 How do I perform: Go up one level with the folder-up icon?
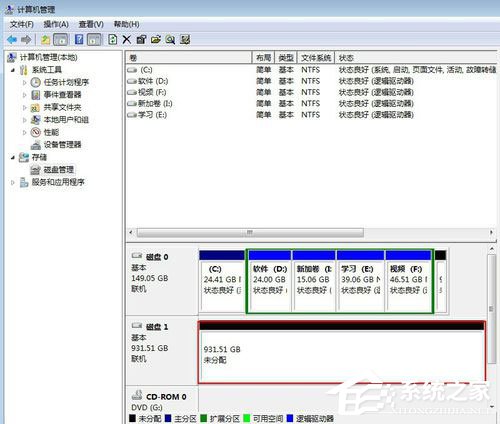[46, 40]
